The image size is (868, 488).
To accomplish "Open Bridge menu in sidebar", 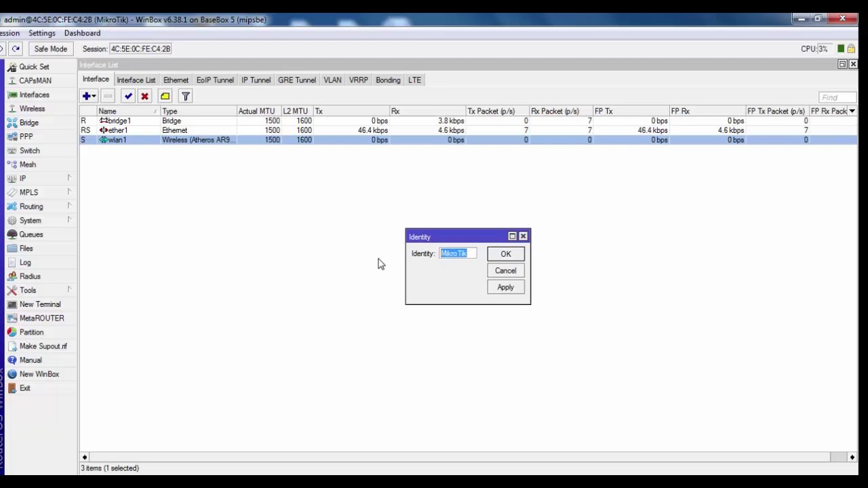I will (29, 123).
